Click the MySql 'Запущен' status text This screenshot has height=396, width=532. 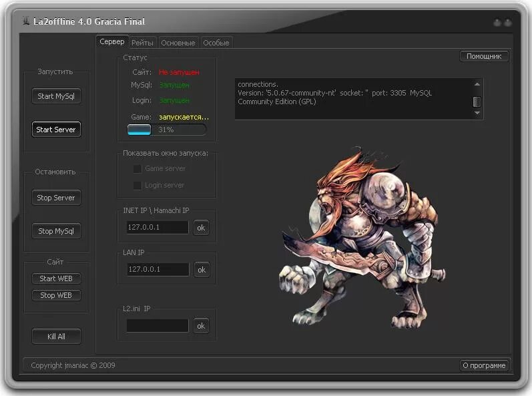click(x=174, y=85)
